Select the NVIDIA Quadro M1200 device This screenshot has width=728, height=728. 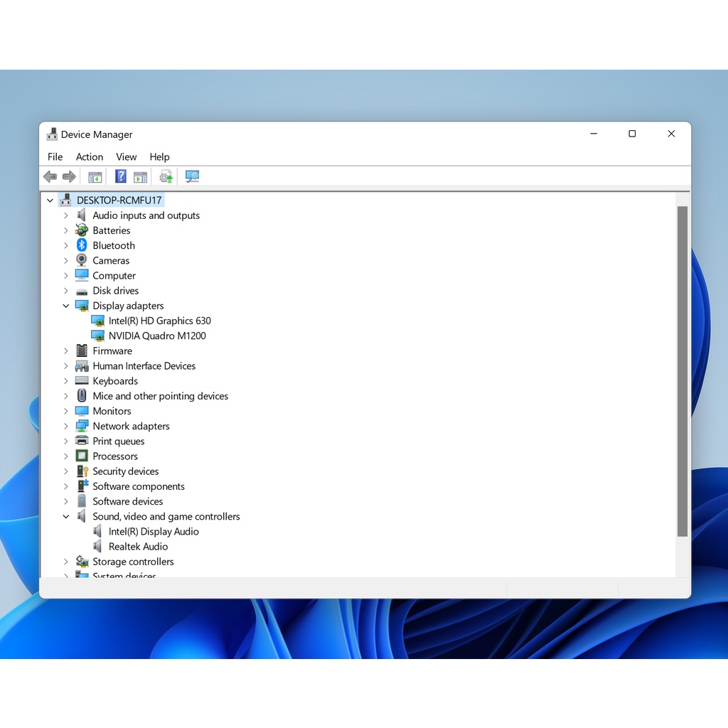pyautogui.click(x=157, y=336)
